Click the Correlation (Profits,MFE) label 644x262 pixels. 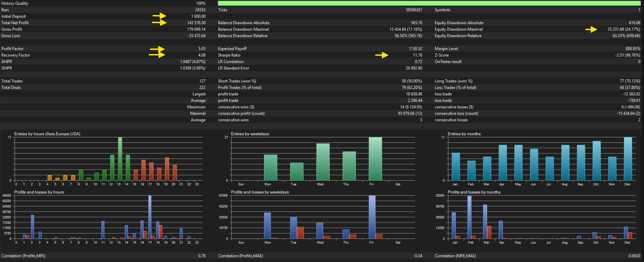[23, 256]
